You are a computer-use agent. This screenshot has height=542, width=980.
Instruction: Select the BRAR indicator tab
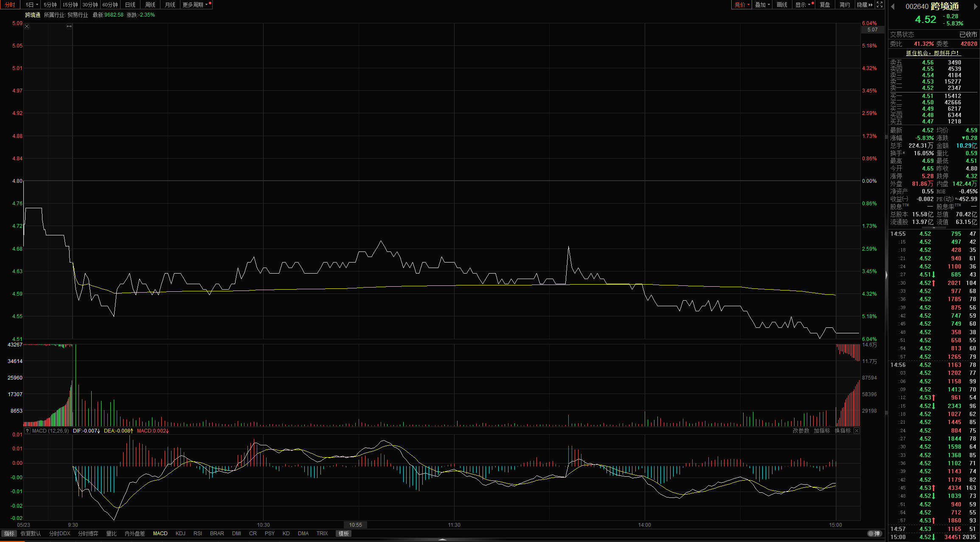pyautogui.click(x=217, y=534)
